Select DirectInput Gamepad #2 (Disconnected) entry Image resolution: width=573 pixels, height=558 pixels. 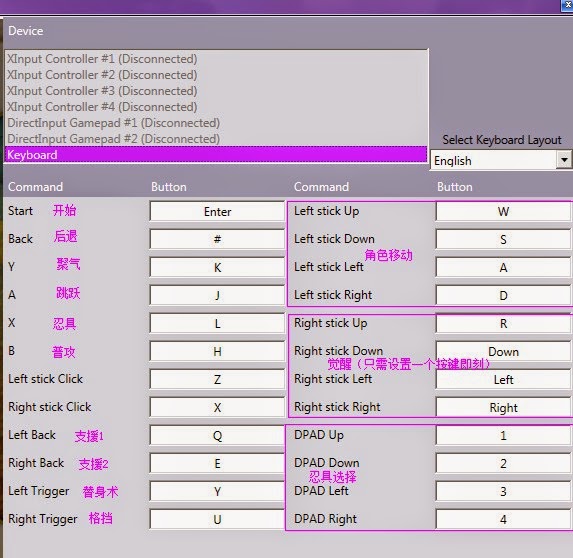click(216, 139)
